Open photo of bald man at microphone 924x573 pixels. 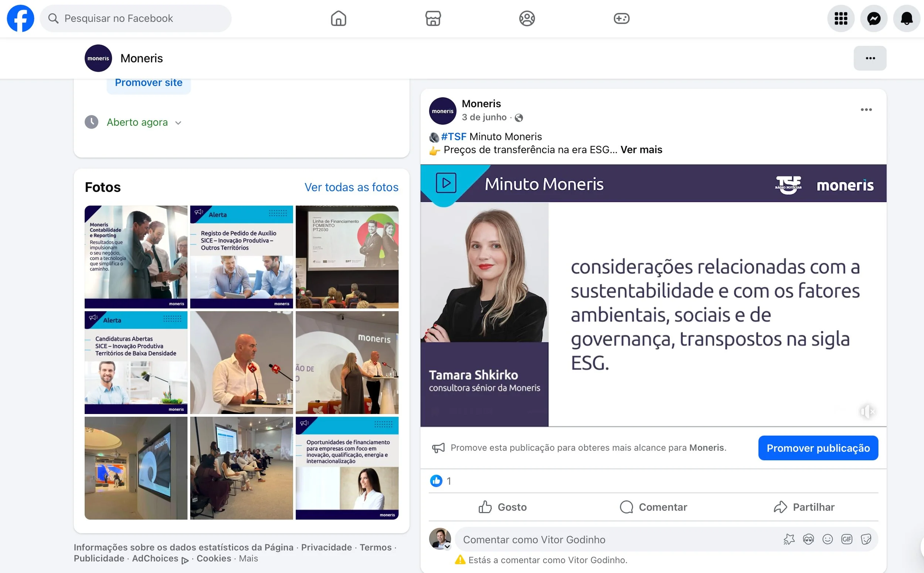point(241,362)
